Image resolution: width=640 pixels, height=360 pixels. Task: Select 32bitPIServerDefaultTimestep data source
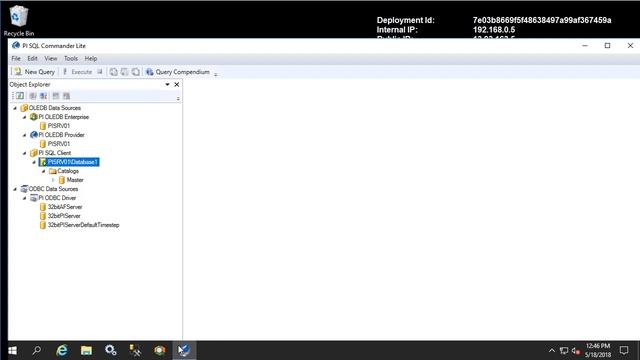click(83, 225)
